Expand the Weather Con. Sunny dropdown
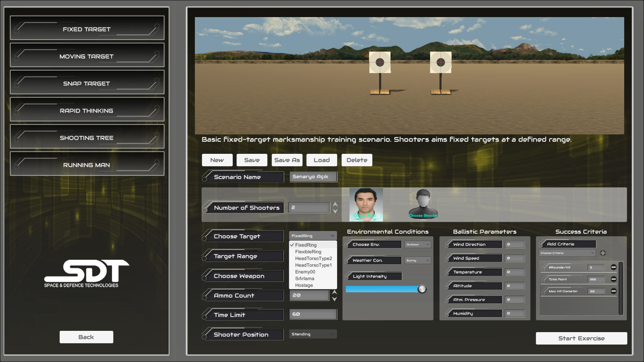Screen dimensions: 644x362 (x=418, y=260)
